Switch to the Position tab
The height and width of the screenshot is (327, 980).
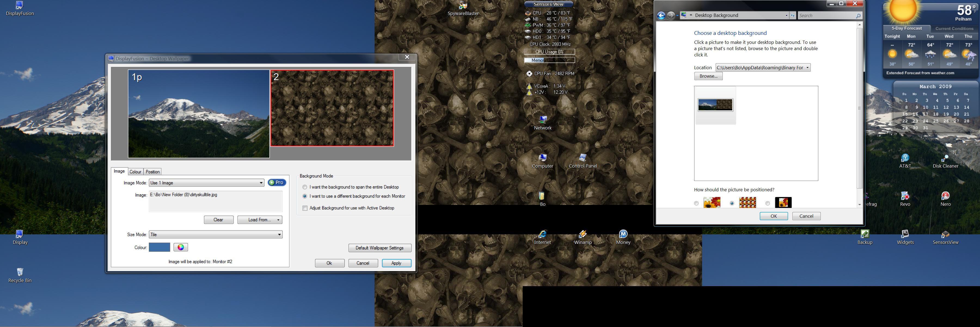152,172
